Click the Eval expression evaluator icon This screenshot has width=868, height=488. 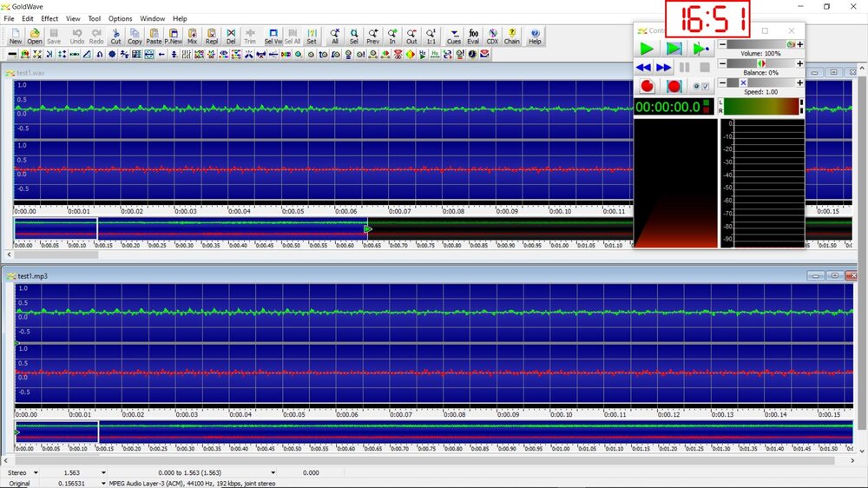point(473,36)
